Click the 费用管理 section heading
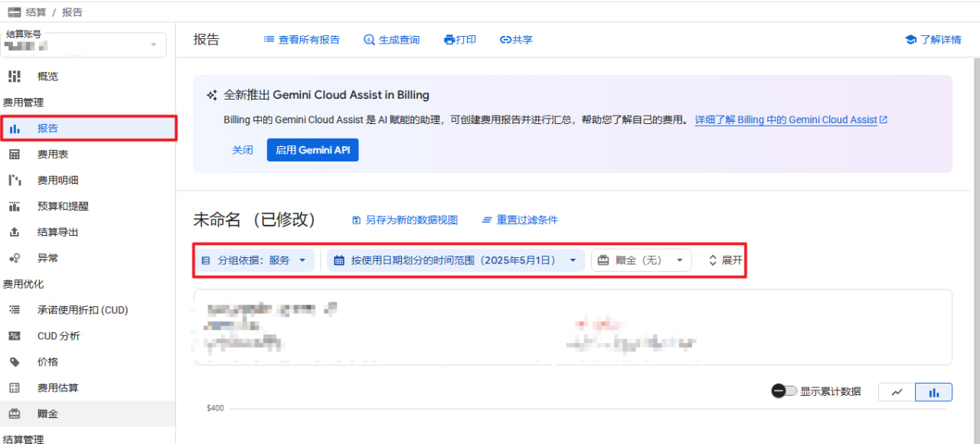The height and width of the screenshot is (444, 980). tap(23, 103)
